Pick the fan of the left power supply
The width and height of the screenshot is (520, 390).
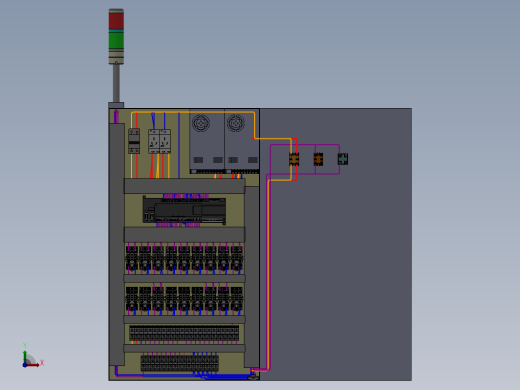201,123
